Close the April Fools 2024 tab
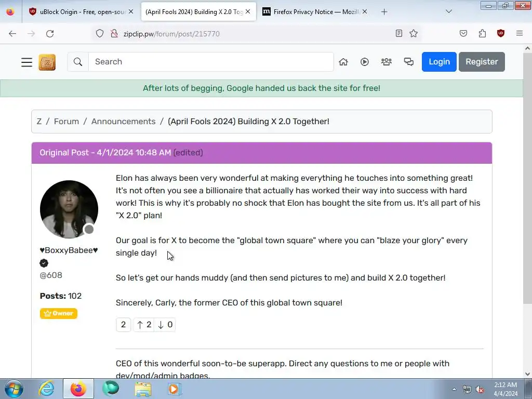This screenshot has width=532, height=399. tap(248, 11)
